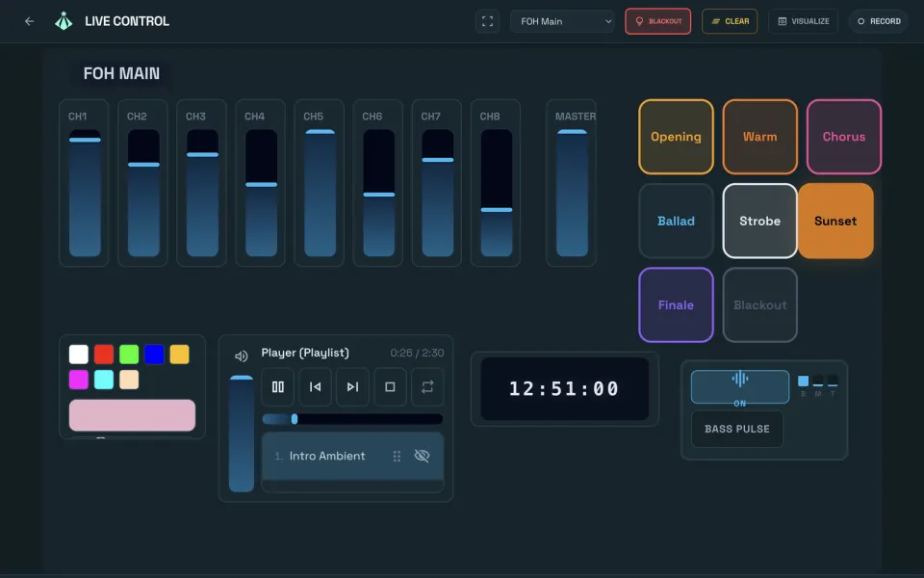Skip to the previous track
Viewport: 924px width, 578px height.
click(316, 387)
